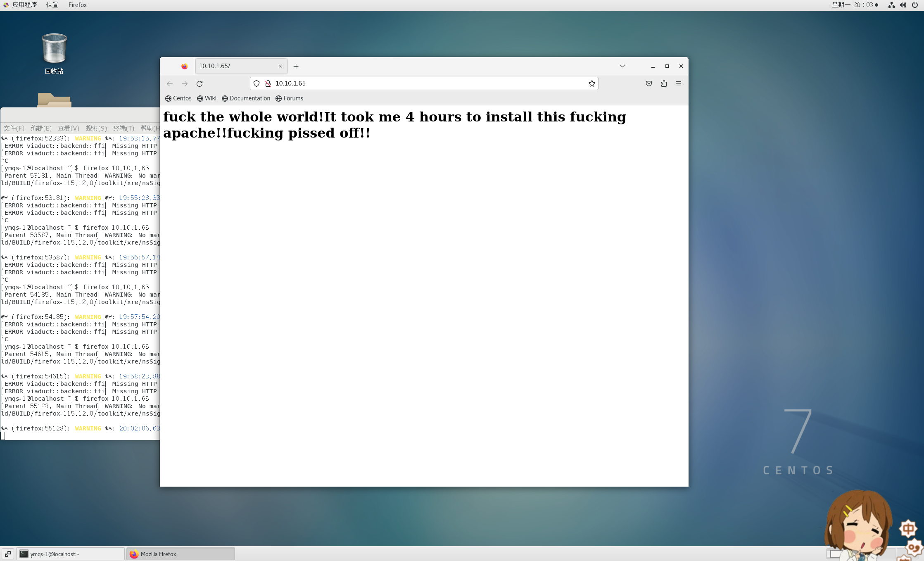
Task: Open the Firefox hamburger application menu
Action: click(678, 83)
